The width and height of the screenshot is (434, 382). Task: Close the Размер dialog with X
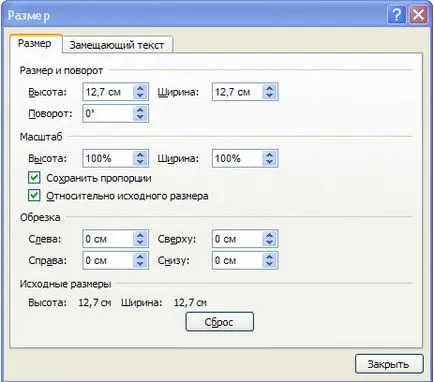click(418, 15)
